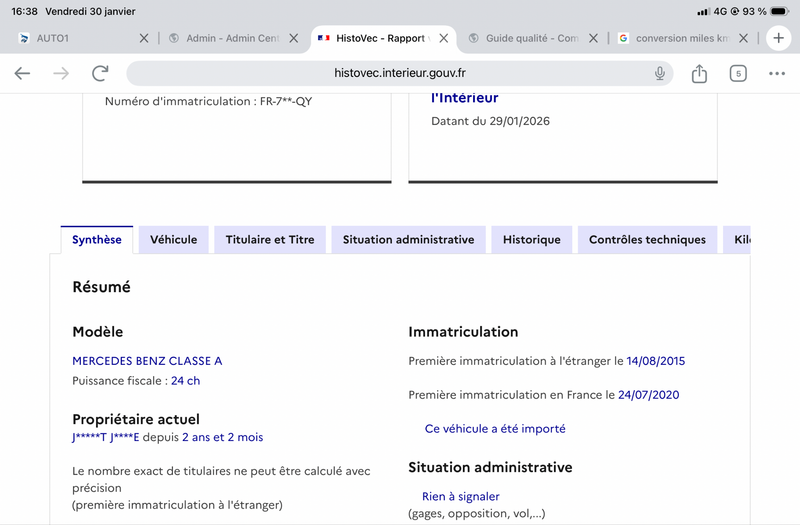Viewport: 800px width, 525px height.
Task: Open the Contrôles techniques tab
Action: (x=647, y=240)
